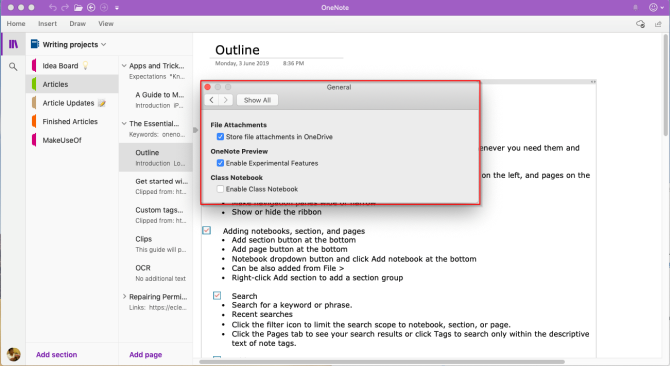Click the page date Monday, 3 June 2019
Viewport: 670px width, 366px height.
(x=242, y=63)
